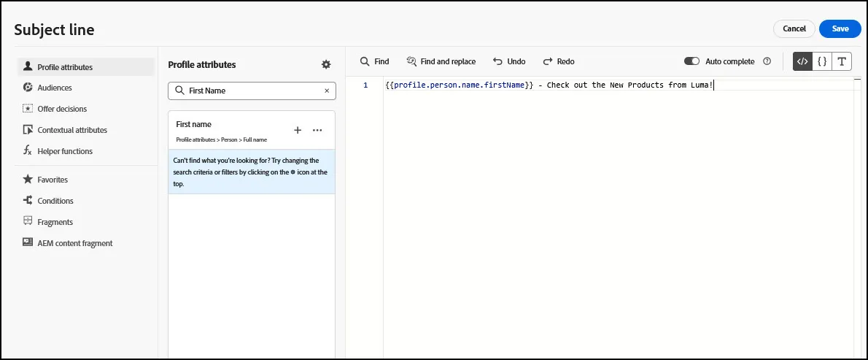Open Profile attributes in the left menu

pyautogui.click(x=86, y=67)
